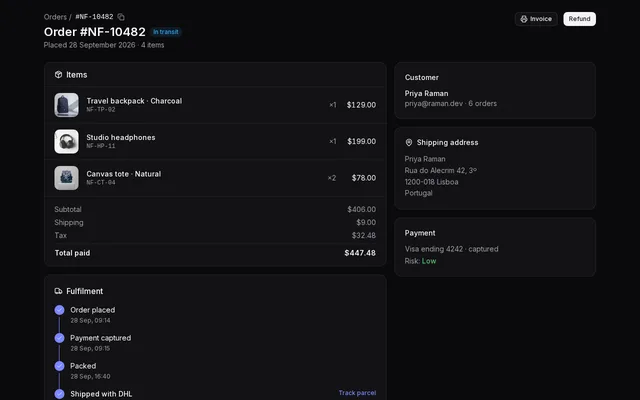Click the Order placed checkmark step
The height and width of the screenshot is (400, 640).
tap(60, 310)
